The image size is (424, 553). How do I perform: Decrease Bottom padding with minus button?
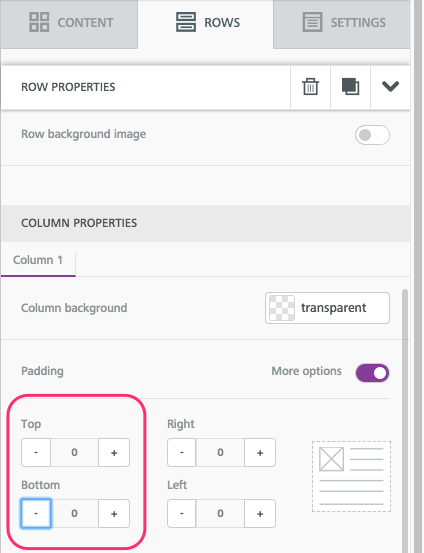36,514
